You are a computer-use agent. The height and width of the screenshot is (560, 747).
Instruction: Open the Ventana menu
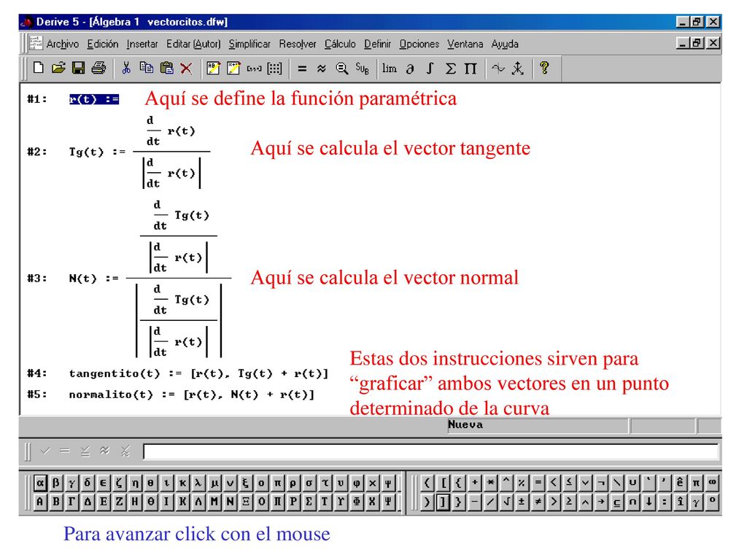465,44
